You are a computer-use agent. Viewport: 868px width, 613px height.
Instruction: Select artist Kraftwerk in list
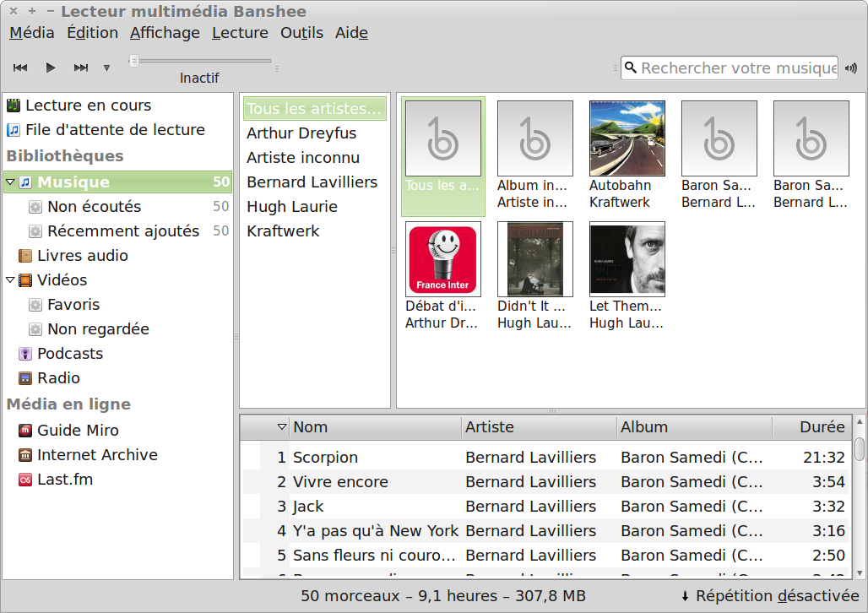(314, 231)
